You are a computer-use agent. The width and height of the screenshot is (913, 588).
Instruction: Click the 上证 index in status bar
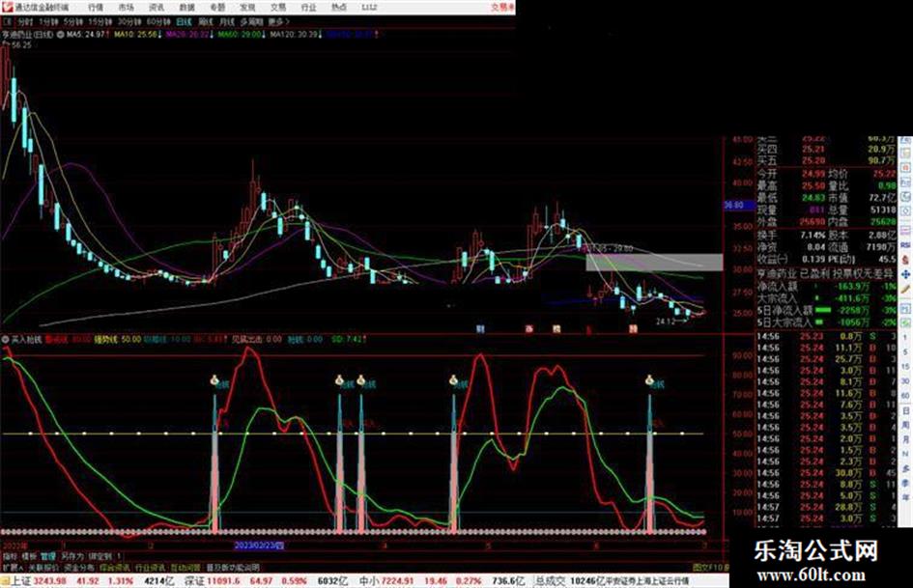(21, 581)
